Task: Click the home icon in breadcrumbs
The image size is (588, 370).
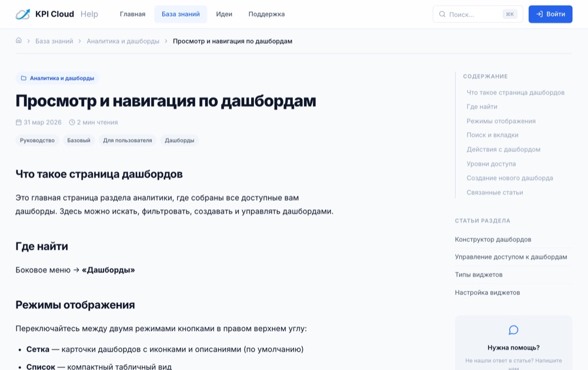Action: tap(18, 41)
